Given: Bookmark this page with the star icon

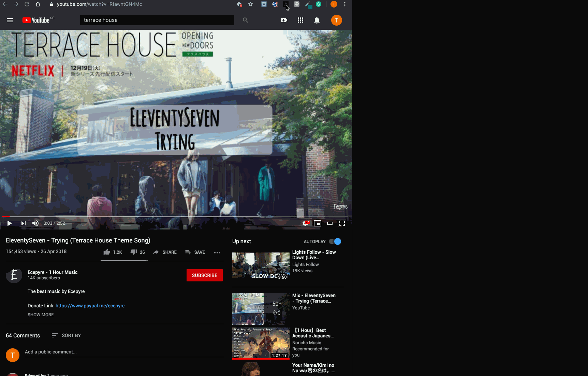Looking at the screenshot, I should click(250, 4).
